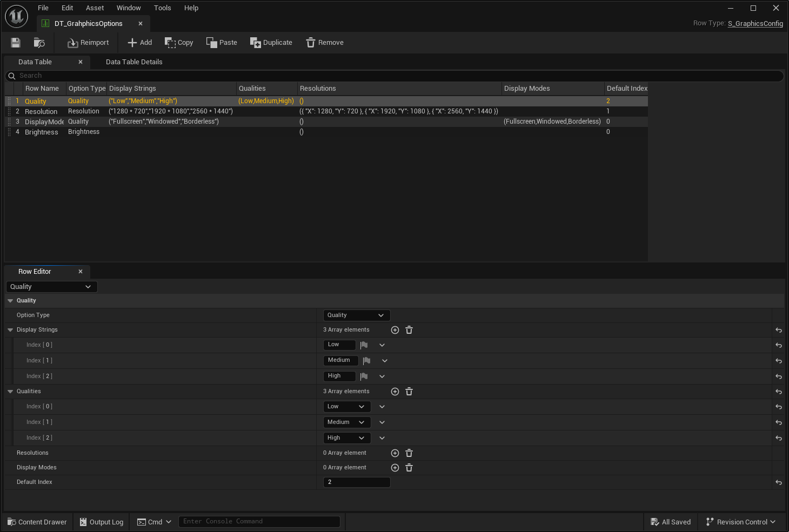
Task: Remove the selected row
Action: coord(325,43)
